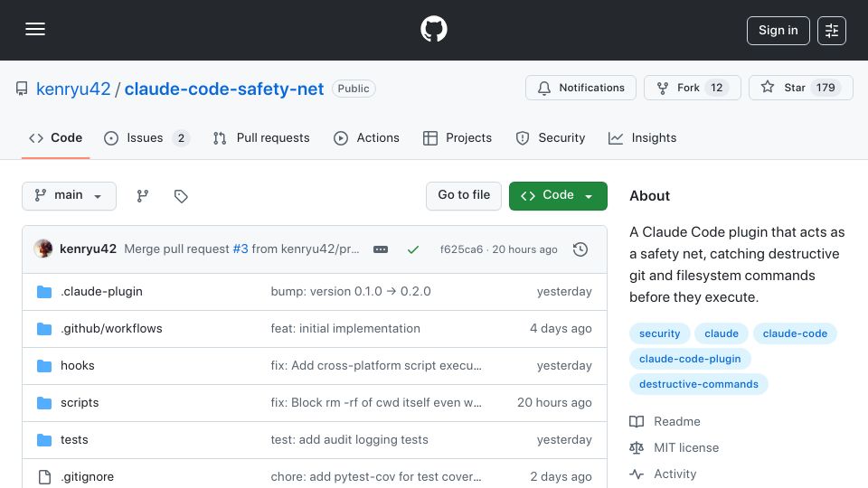Show commit check status checkmark
868x488 pixels.
[x=413, y=249]
